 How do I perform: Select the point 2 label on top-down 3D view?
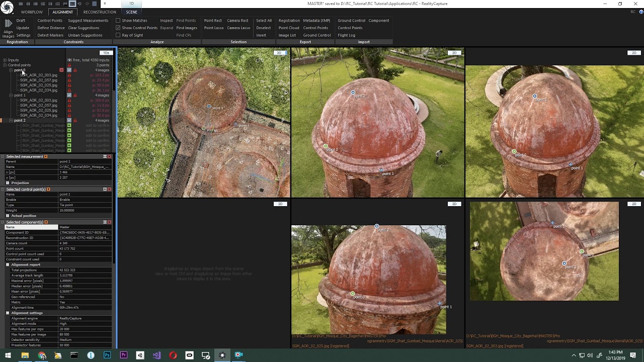217,108
